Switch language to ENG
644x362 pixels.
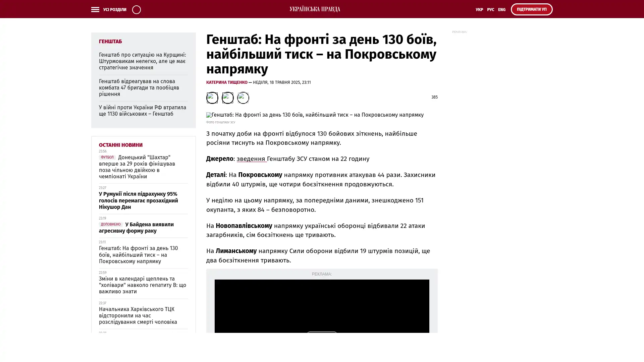501,9
